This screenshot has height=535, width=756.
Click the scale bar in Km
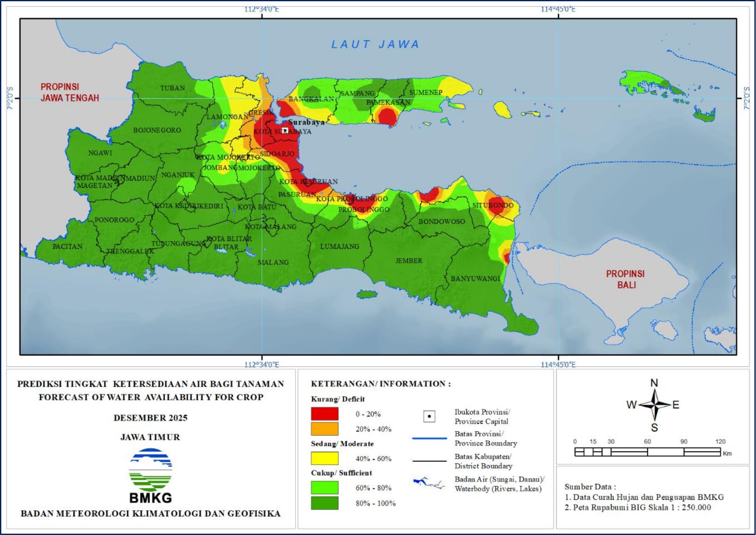[x=648, y=451]
